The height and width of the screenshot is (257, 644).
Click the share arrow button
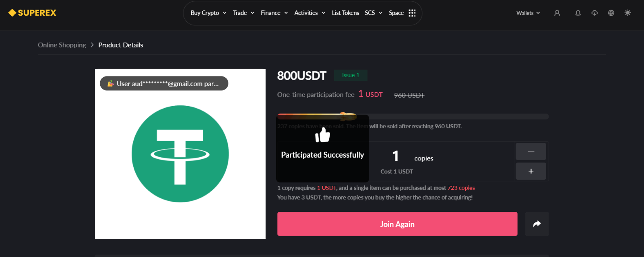point(537,224)
